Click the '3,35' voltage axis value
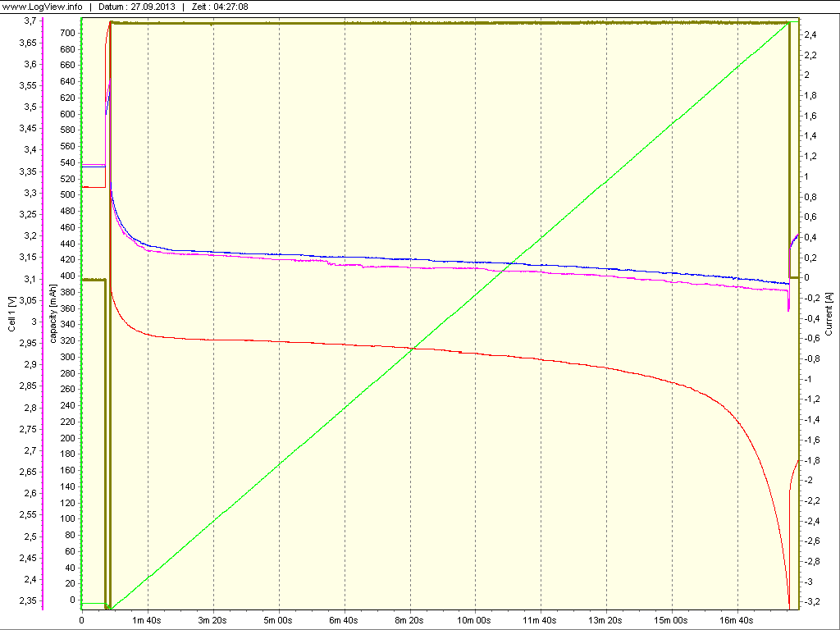Viewport: 840px width, 630px height. point(29,171)
